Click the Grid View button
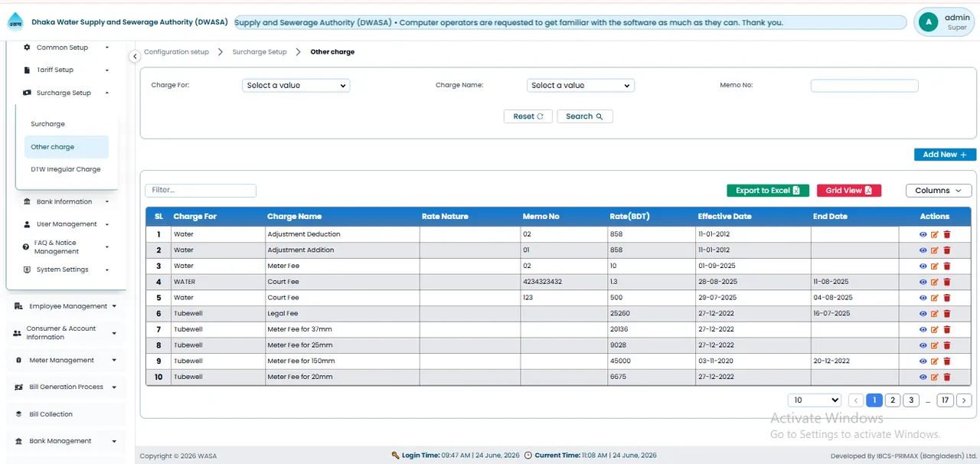 coord(849,191)
